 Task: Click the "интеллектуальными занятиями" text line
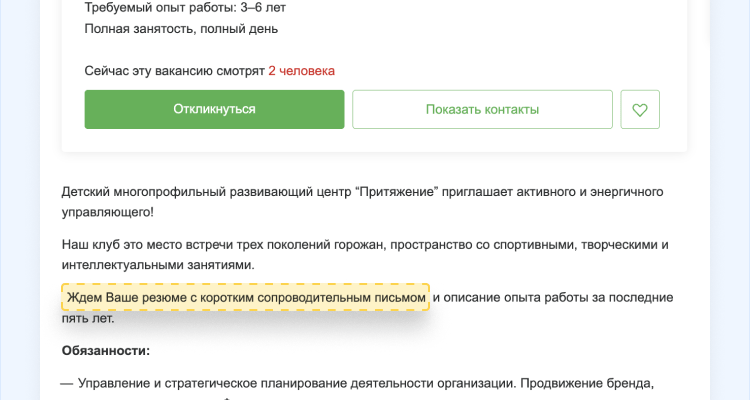pos(158,265)
